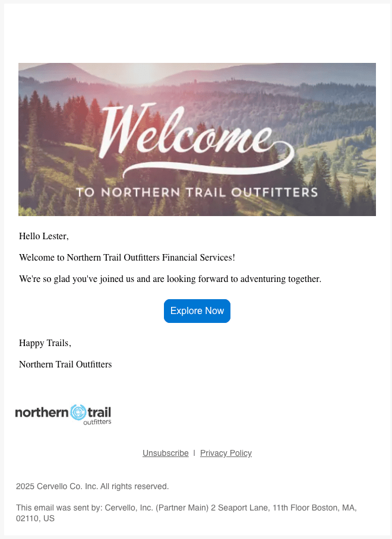
Task: Click the 'TO NORTHERN TRAIL OUTFITTERS' banner caption
Action: click(197, 192)
